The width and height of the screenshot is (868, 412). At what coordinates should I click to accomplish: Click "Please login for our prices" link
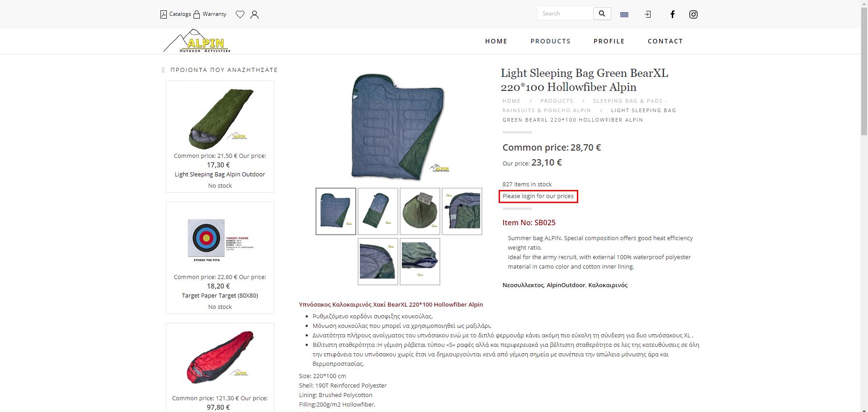(x=538, y=196)
